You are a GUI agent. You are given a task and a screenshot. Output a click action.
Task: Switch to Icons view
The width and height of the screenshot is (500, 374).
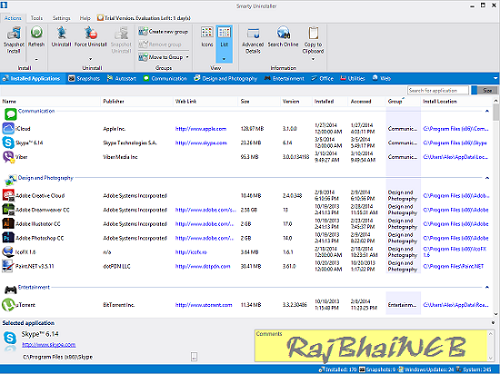click(207, 36)
